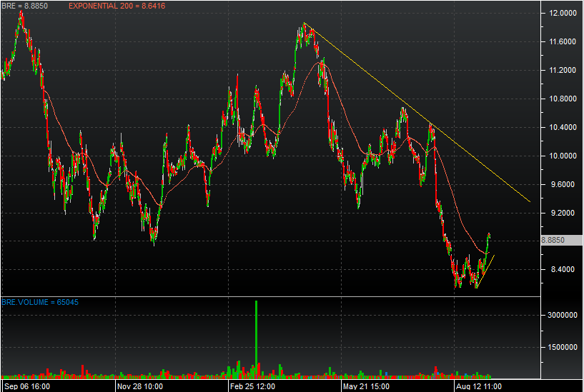Click the 10.4000 price axis label

click(x=563, y=127)
